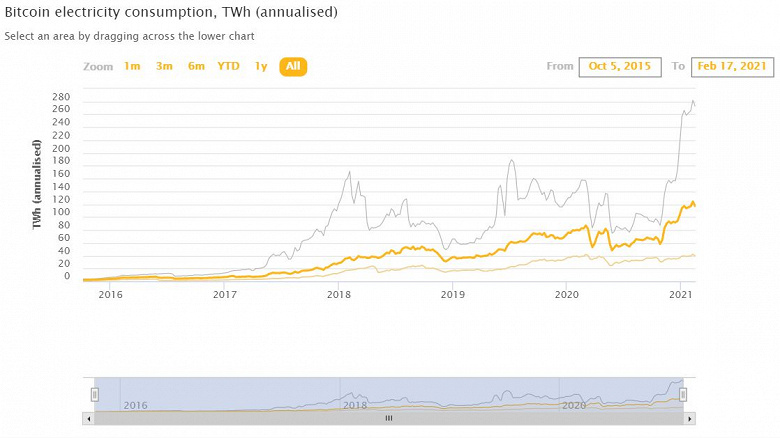This screenshot has width=780, height=438.
Task: Switch zoom to YTD
Action: coord(229,67)
